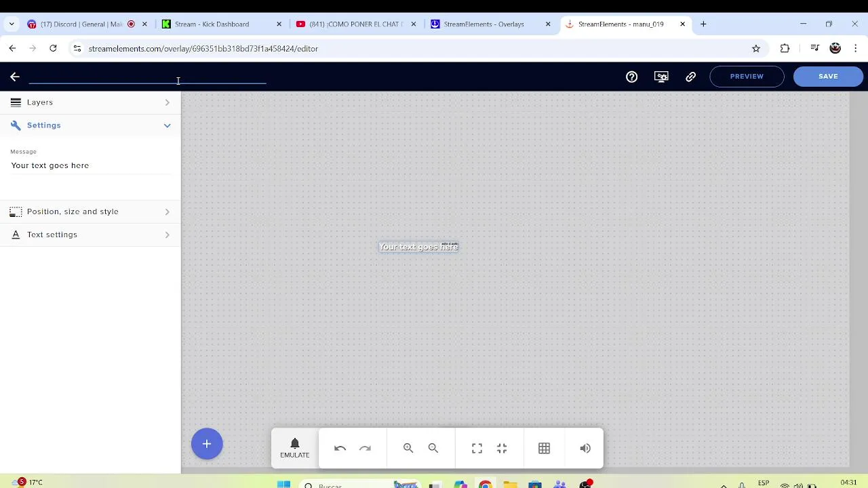Fit canvas to screen fullscreen icon
Viewport: 868px width, 488px height.
[x=477, y=448]
